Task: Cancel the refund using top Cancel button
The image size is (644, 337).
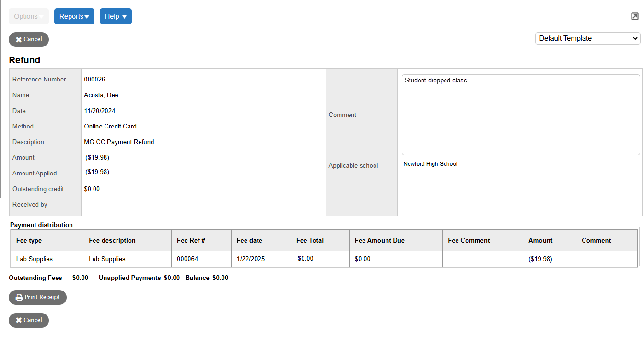Action: [x=28, y=39]
